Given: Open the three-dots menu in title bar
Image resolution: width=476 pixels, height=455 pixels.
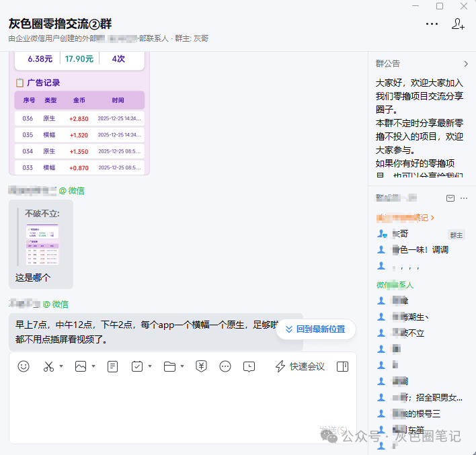Looking at the screenshot, I should (432, 24).
